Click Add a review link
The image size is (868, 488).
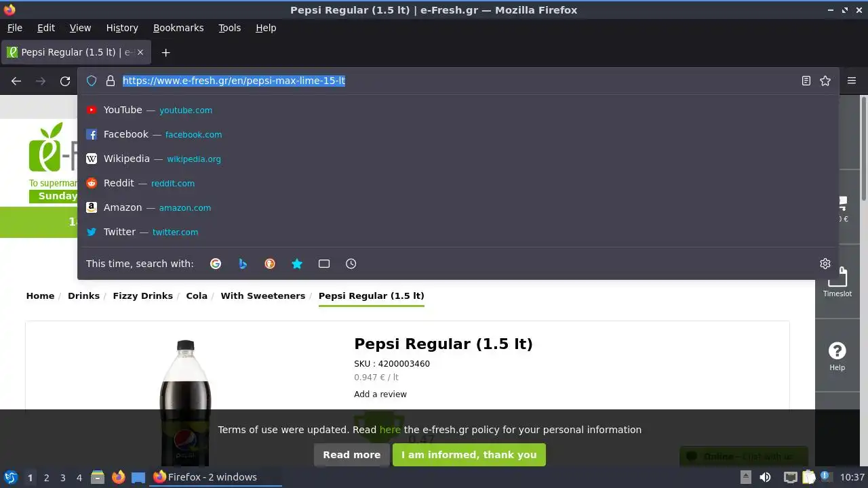coord(380,394)
